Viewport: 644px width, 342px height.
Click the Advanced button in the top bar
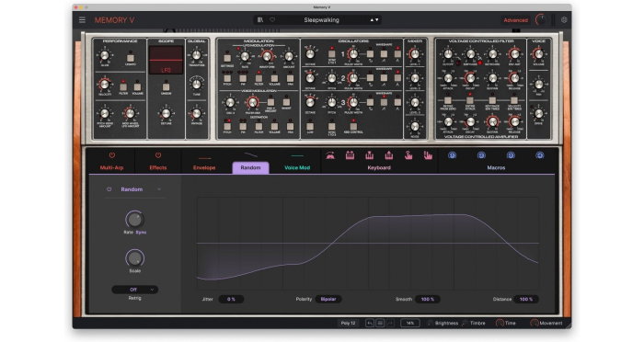515,19
